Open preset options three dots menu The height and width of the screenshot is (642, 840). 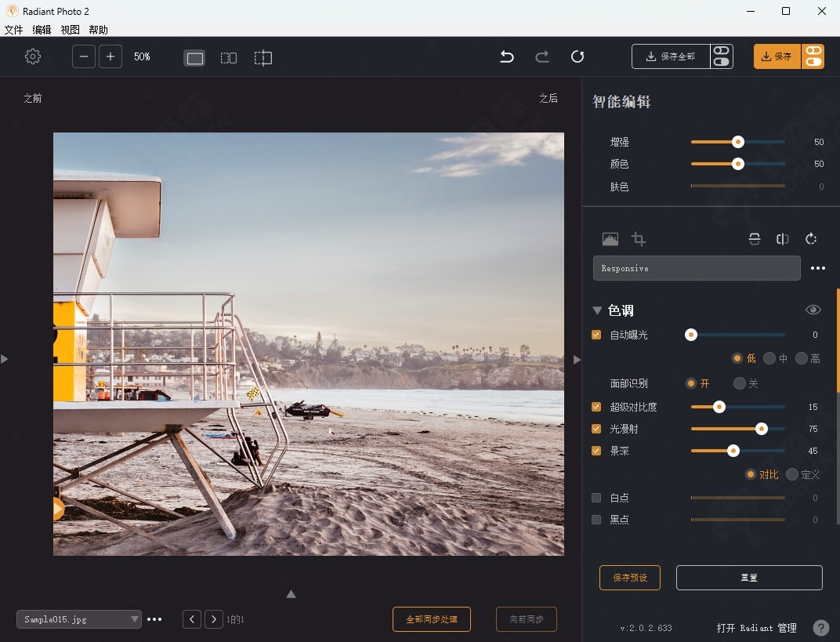click(x=818, y=268)
